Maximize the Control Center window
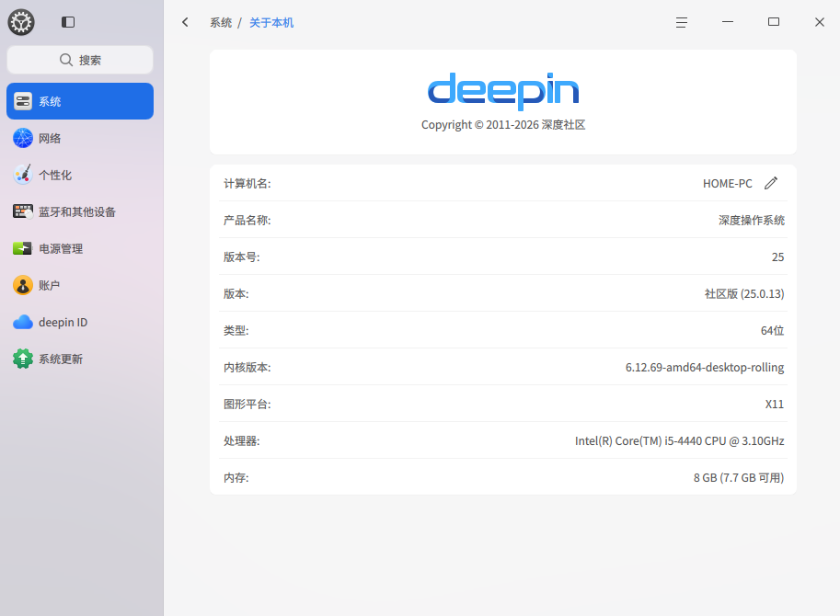The image size is (840, 616). [x=774, y=22]
